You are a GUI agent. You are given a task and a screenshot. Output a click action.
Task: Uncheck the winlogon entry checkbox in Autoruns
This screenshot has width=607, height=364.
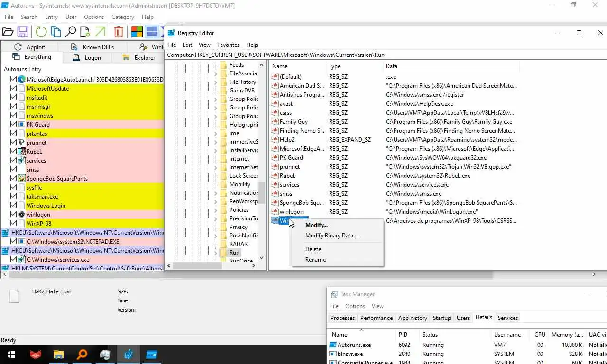click(14, 215)
